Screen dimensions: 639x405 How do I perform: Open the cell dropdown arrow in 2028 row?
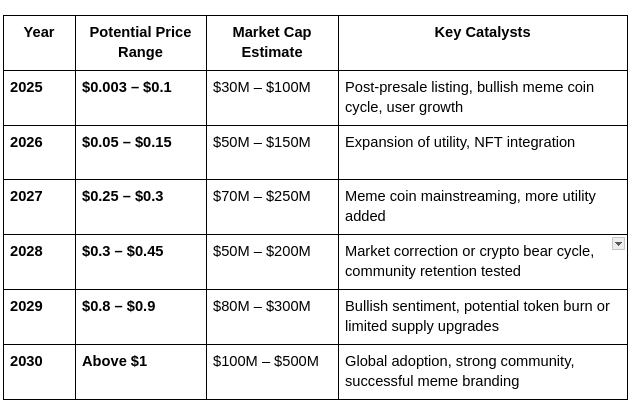tap(618, 244)
